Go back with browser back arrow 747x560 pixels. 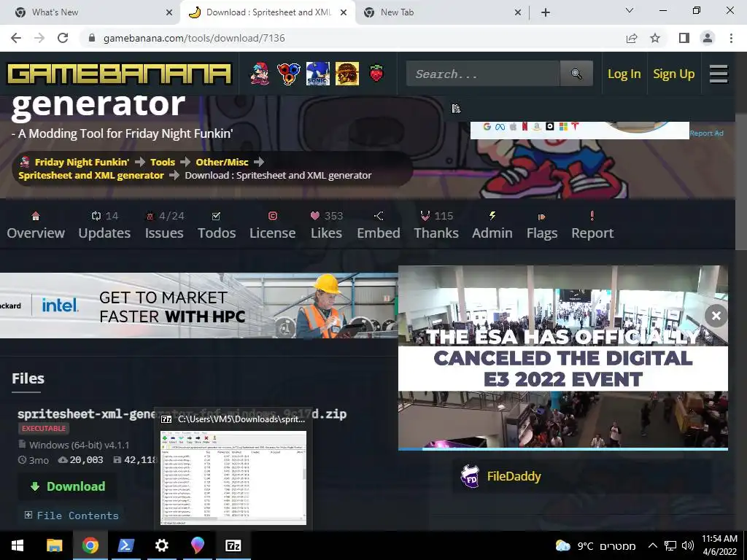click(16, 38)
